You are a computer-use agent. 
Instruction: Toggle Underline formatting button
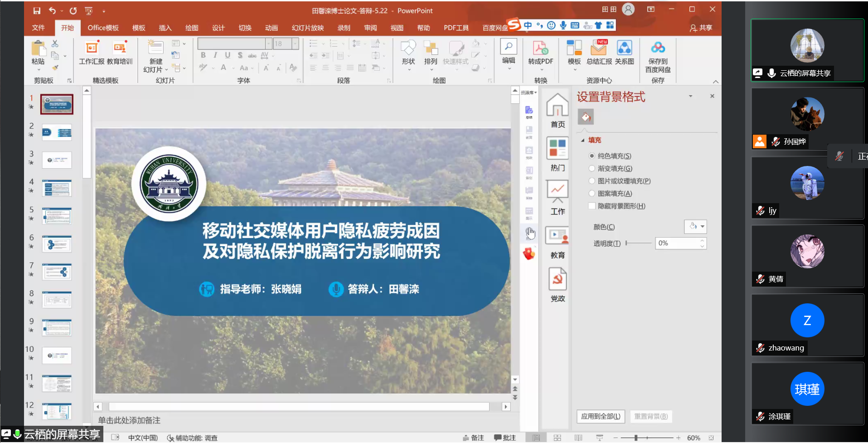tap(228, 55)
